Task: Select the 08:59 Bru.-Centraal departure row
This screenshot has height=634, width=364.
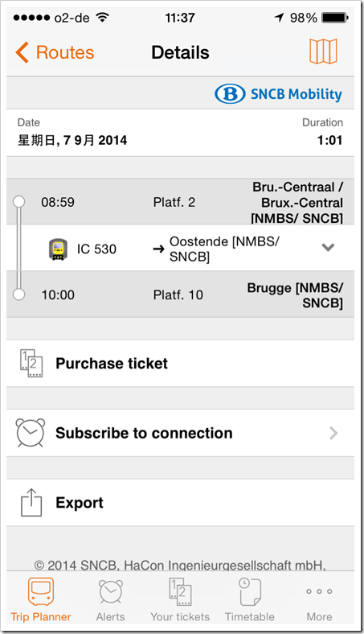Action: (x=181, y=202)
